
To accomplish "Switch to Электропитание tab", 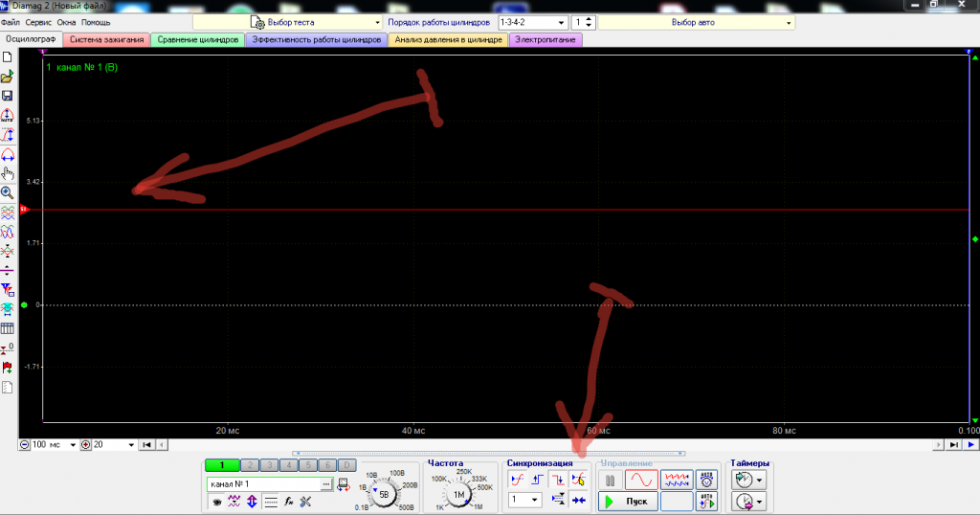I will tap(546, 39).
